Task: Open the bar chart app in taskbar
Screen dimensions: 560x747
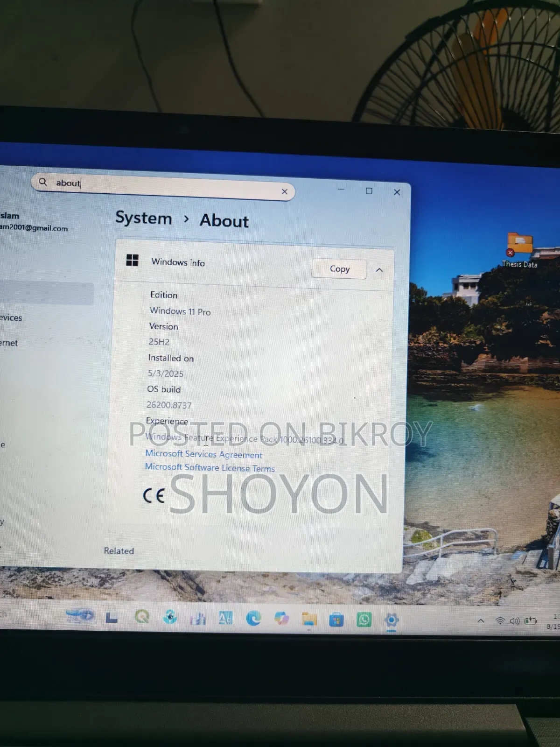Action: click(198, 619)
